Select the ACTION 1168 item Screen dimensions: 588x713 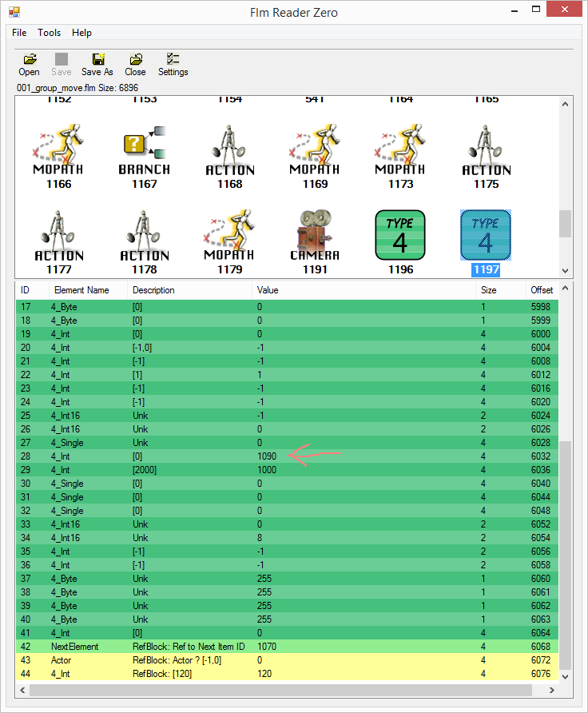click(230, 157)
